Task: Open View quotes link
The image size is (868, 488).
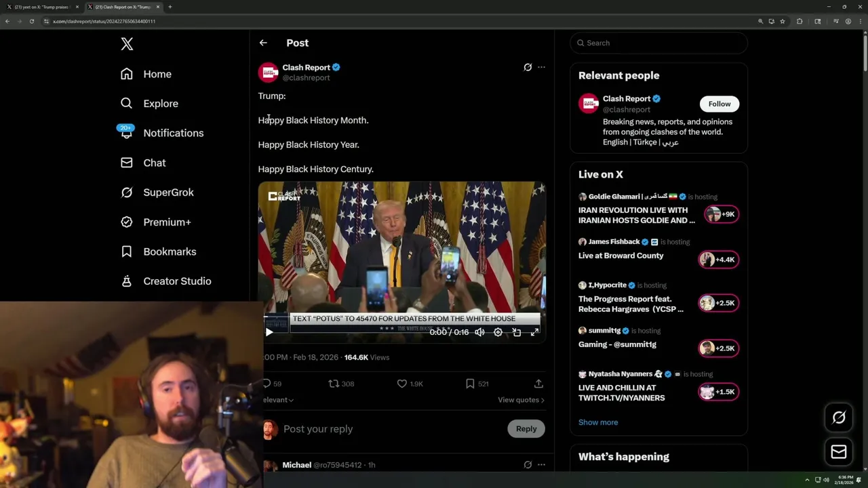Action: 521,400
